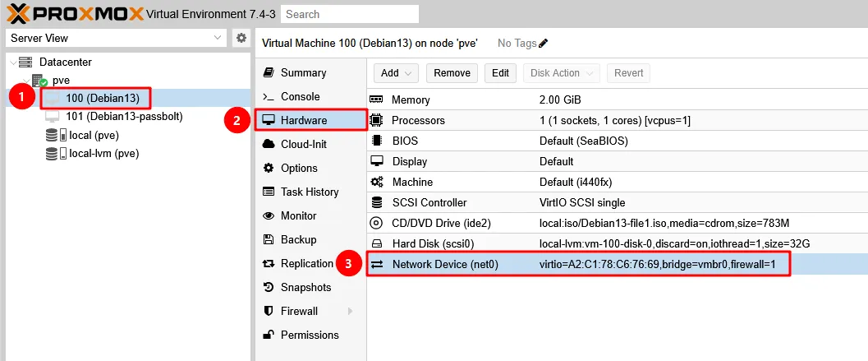Open the Permissions tab
The width and height of the screenshot is (868, 361).
tap(310, 335)
